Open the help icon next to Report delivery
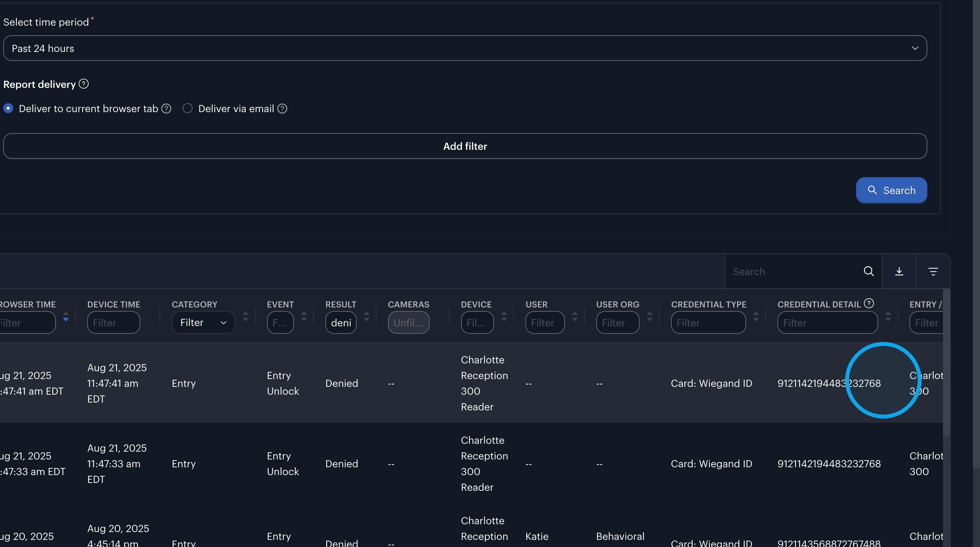Screen dimensions: 980x547 [x=84, y=84]
